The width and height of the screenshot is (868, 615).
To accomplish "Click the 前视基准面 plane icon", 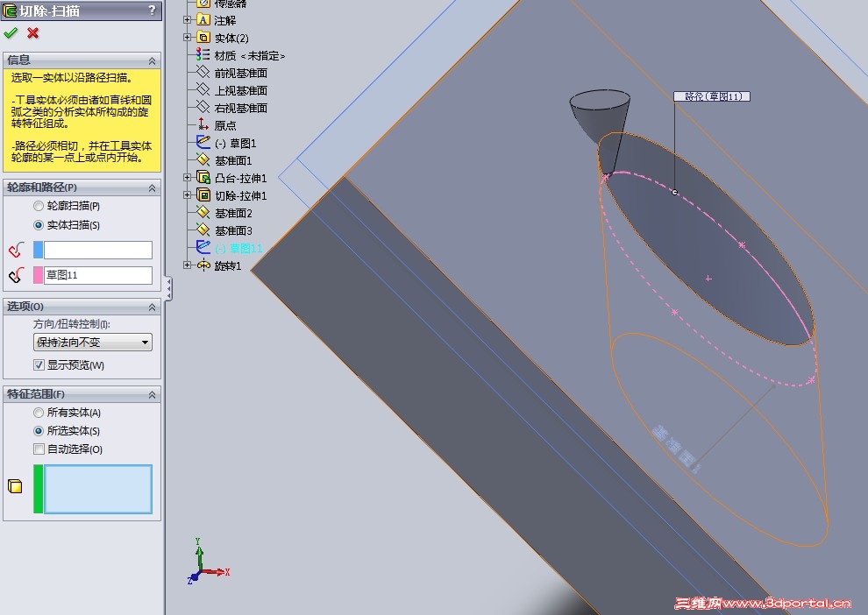I will 203,73.
